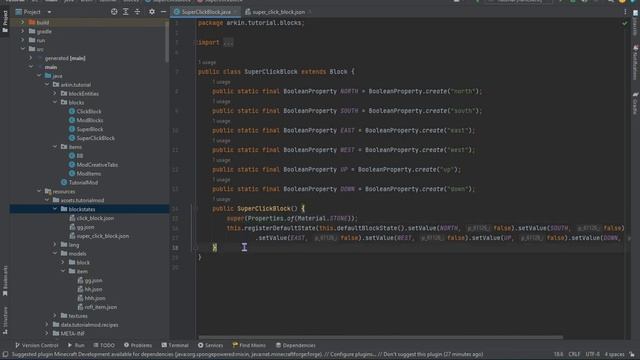
Task: Open the Project view dropdown
Action: [x=33, y=12]
